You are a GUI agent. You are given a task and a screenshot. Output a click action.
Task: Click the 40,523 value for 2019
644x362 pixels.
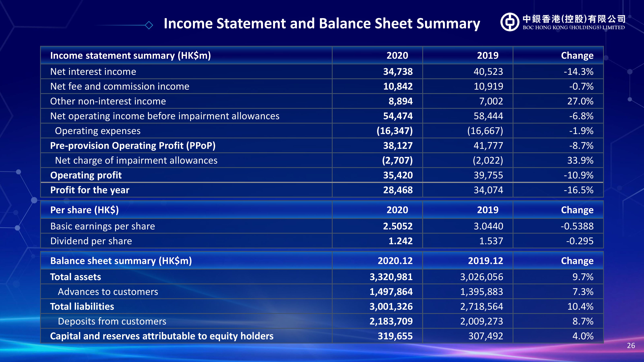[488, 72]
